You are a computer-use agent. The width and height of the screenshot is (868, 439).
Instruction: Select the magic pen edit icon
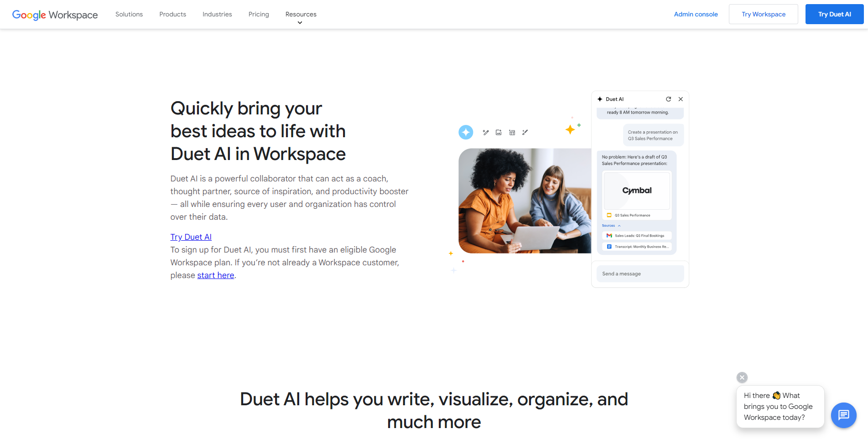click(486, 133)
